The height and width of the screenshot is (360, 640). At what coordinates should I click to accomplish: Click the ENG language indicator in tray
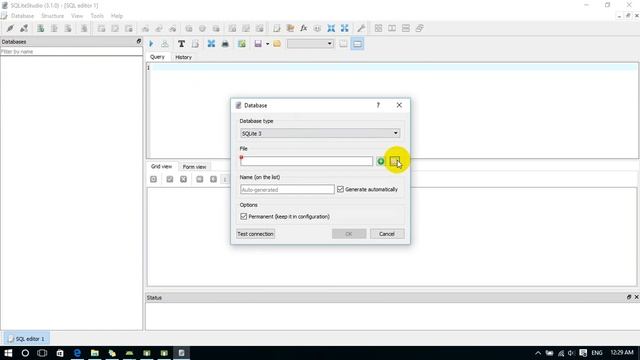click(x=597, y=353)
